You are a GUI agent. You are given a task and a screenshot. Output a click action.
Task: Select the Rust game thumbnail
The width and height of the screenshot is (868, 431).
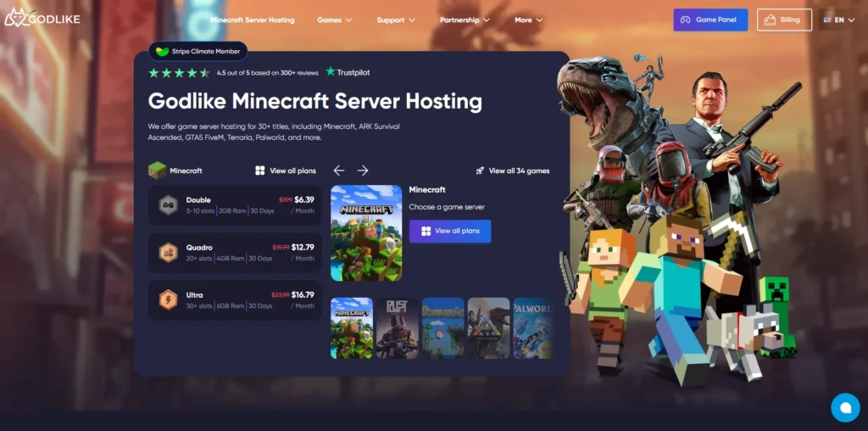coord(398,328)
